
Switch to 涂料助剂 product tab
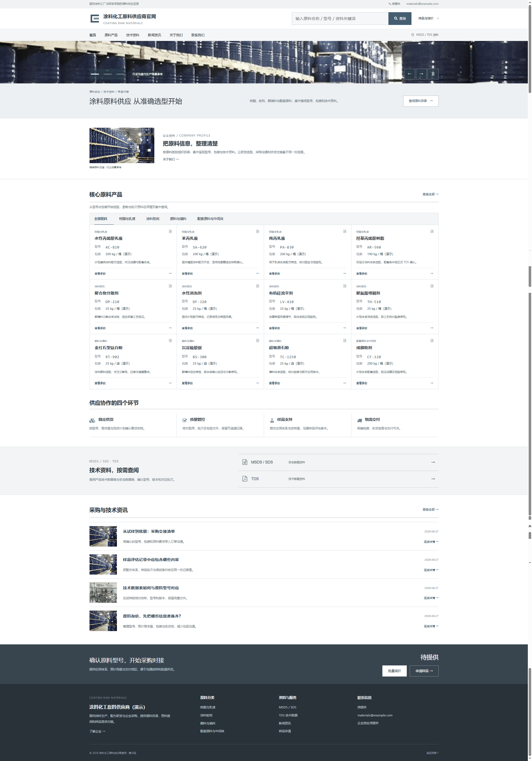tap(152, 219)
